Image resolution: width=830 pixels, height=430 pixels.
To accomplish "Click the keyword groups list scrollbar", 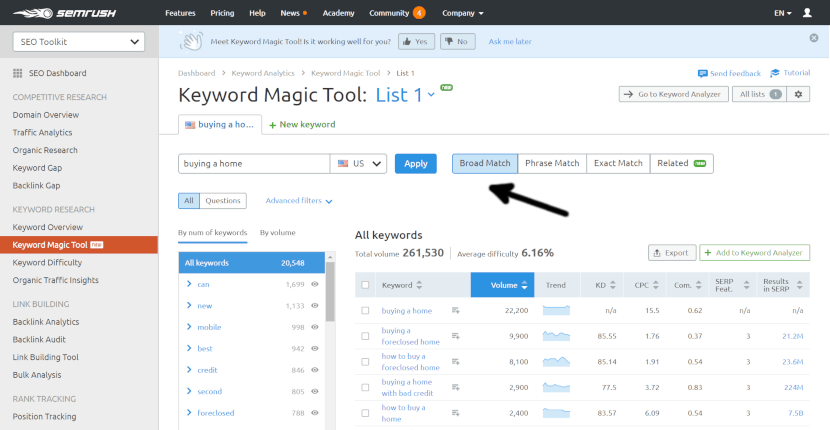I will [x=330, y=291].
